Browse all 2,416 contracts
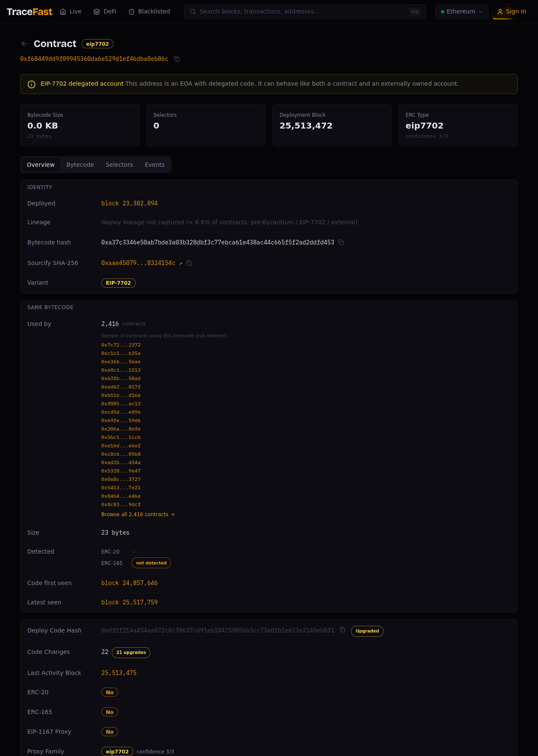 point(138,514)
